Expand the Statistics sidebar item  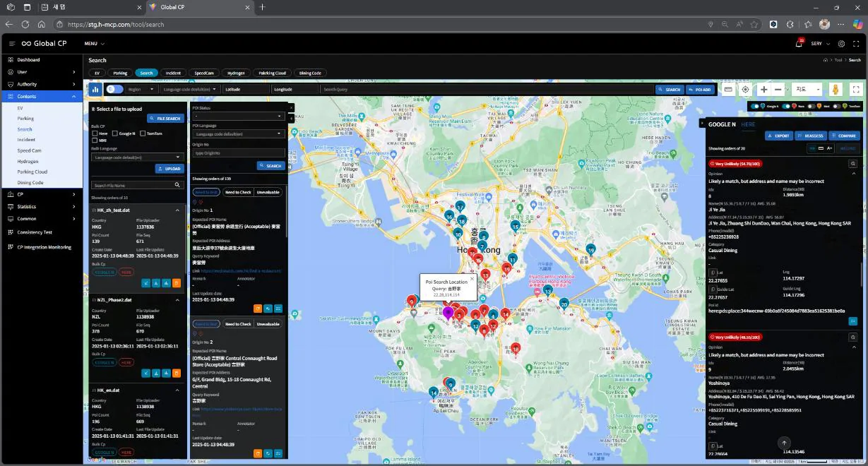click(x=41, y=206)
